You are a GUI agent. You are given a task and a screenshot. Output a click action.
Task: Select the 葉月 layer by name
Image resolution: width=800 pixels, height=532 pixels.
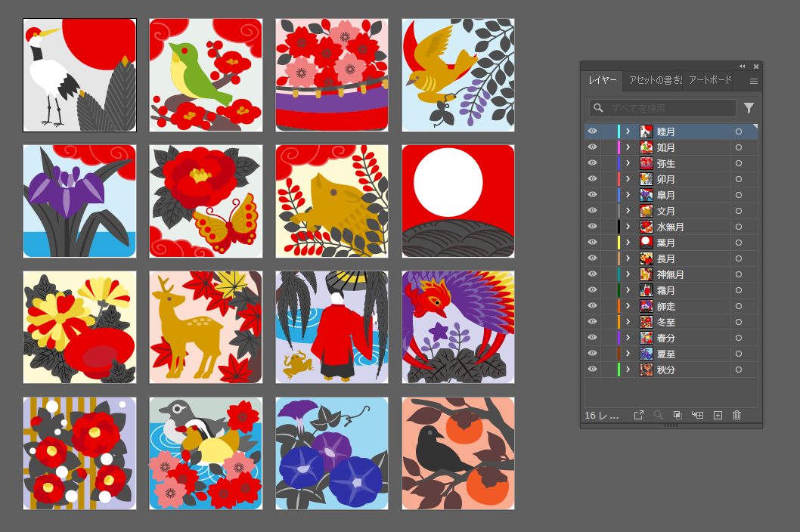tap(666, 243)
